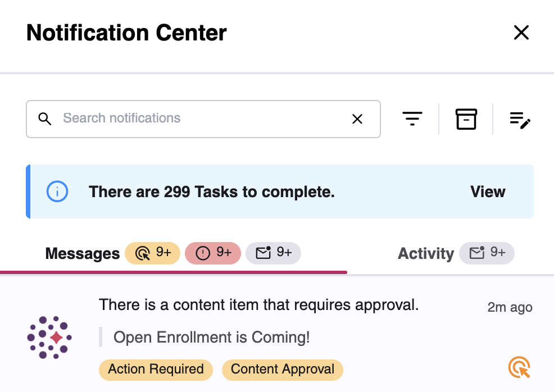The image size is (554, 392).
Task: Click the orange action cursor icon
Action: [519, 367]
